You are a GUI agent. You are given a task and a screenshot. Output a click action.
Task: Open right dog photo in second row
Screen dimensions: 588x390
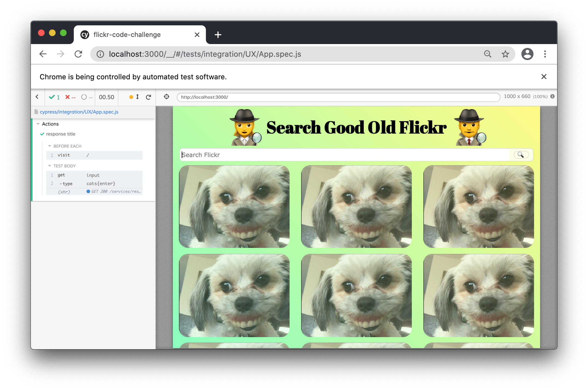point(479,296)
